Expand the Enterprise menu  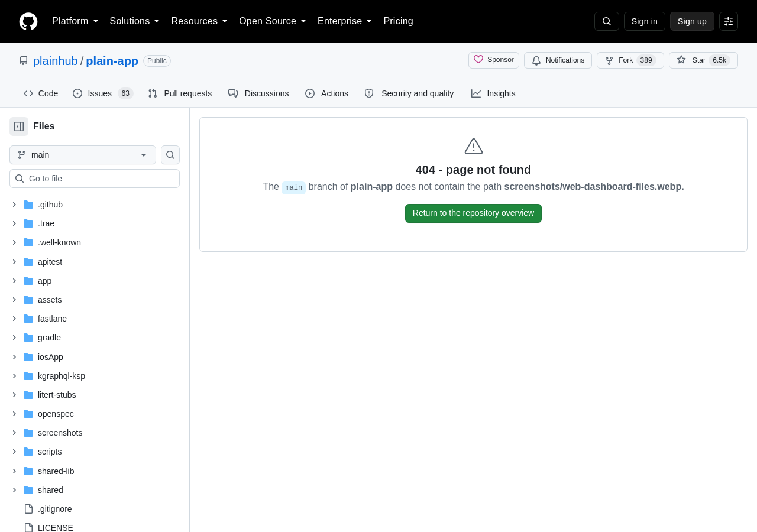tap(345, 21)
